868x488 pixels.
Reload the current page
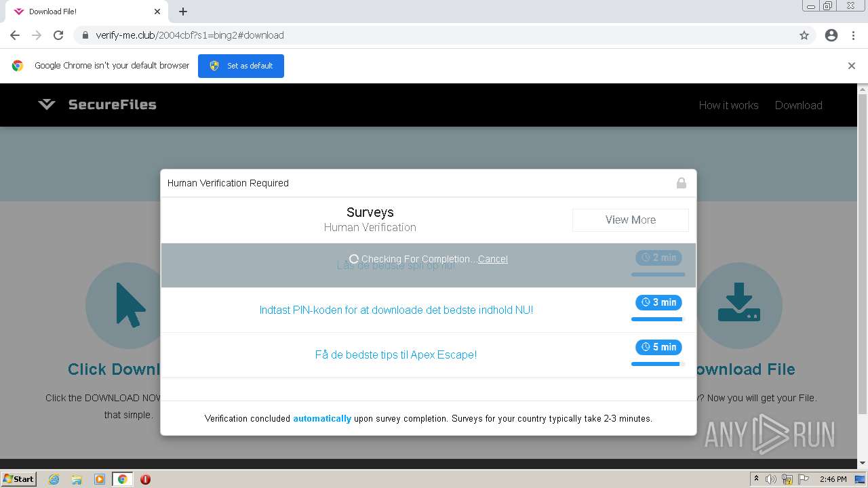tap(58, 35)
